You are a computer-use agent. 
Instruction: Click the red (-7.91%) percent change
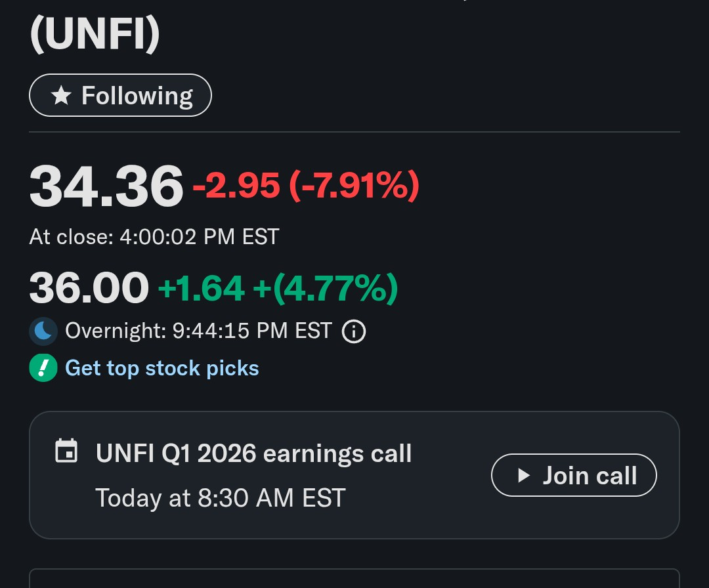(354, 186)
